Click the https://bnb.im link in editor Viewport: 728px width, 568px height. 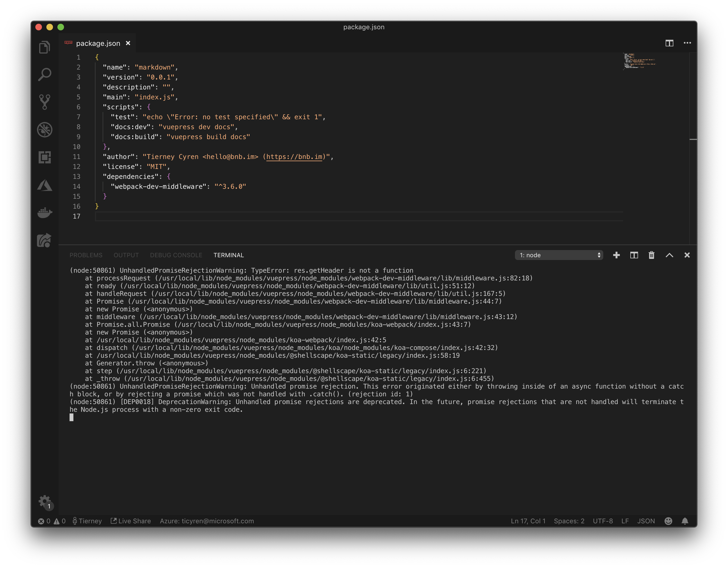(x=294, y=157)
